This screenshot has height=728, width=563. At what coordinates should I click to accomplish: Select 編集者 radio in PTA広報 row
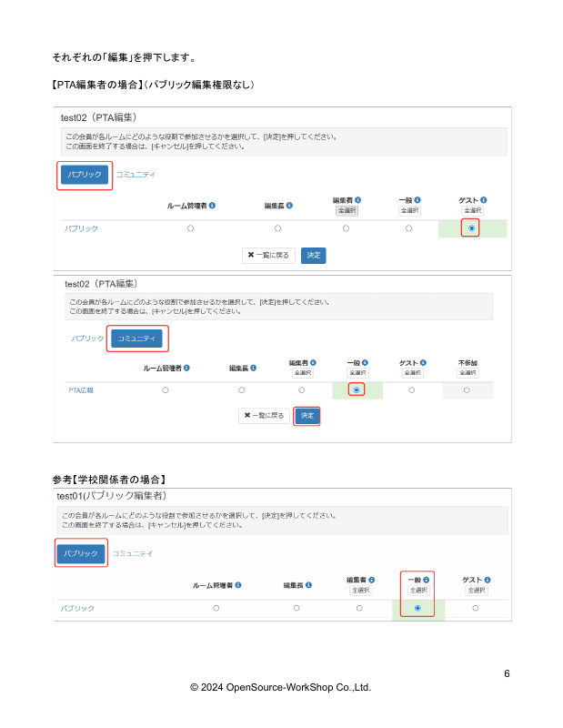pyautogui.click(x=302, y=390)
